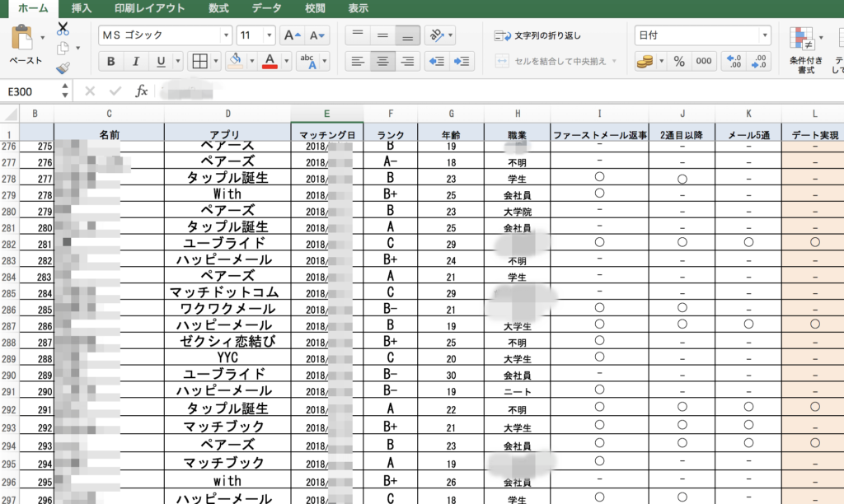The height and width of the screenshot is (504, 844).
Task: Open the 数式 ribbon tab
Action: [218, 8]
